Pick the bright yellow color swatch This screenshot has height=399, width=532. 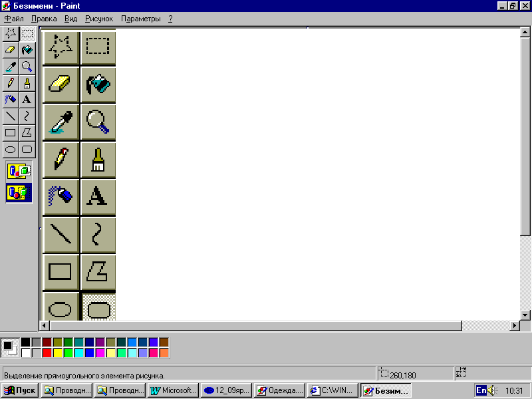(58, 353)
